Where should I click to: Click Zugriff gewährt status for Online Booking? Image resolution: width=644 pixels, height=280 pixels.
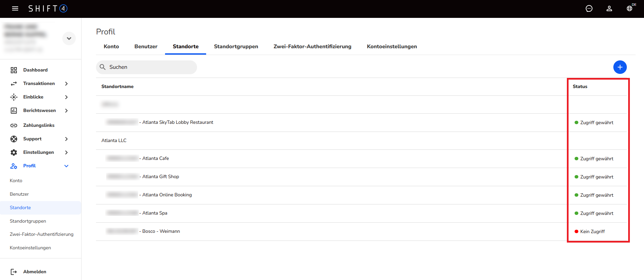[594, 195]
